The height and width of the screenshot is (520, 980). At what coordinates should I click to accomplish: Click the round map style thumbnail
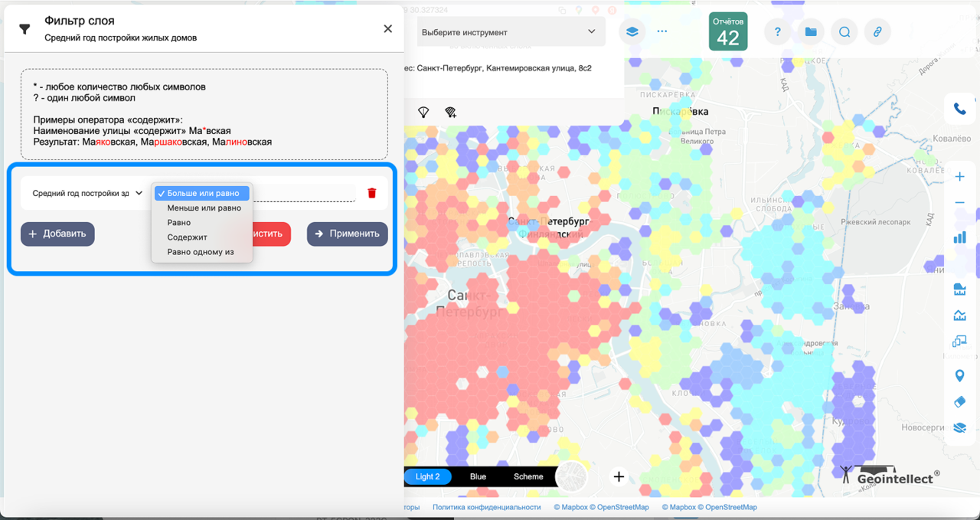pos(571,476)
